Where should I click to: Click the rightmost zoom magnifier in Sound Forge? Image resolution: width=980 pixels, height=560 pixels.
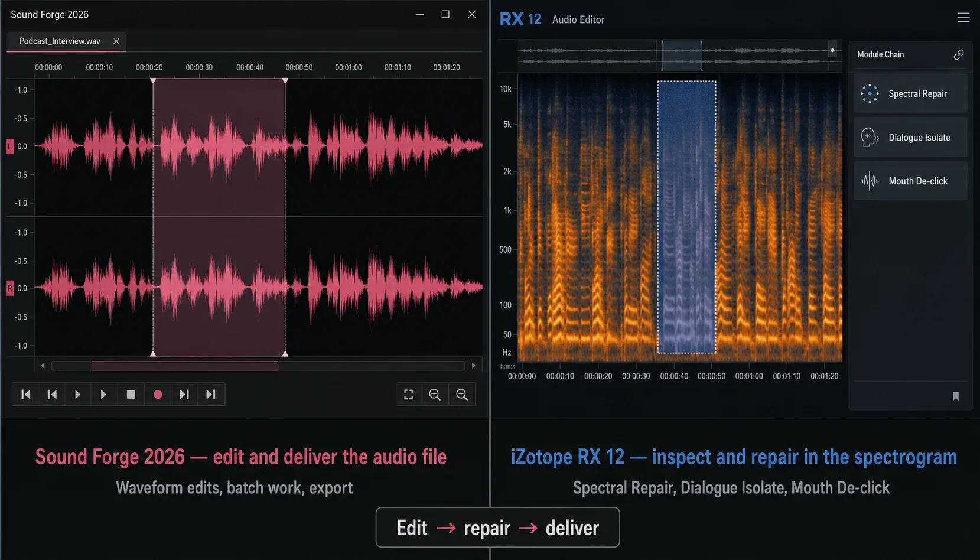(x=462, y=395)
